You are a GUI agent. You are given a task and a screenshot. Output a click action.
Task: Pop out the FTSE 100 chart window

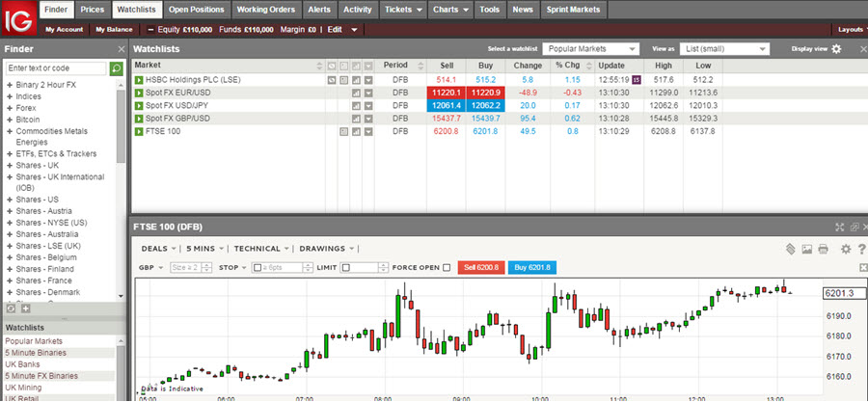tap(854, 227)
